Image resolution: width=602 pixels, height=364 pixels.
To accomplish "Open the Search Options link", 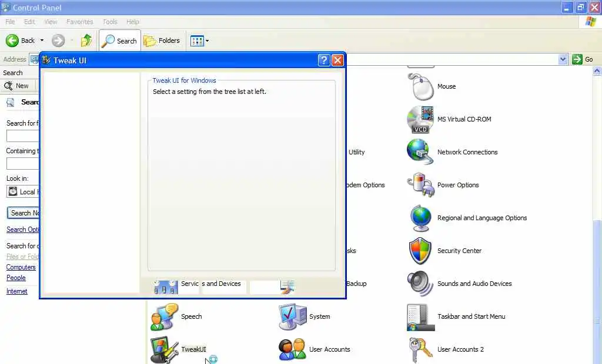I will (23, 230).
